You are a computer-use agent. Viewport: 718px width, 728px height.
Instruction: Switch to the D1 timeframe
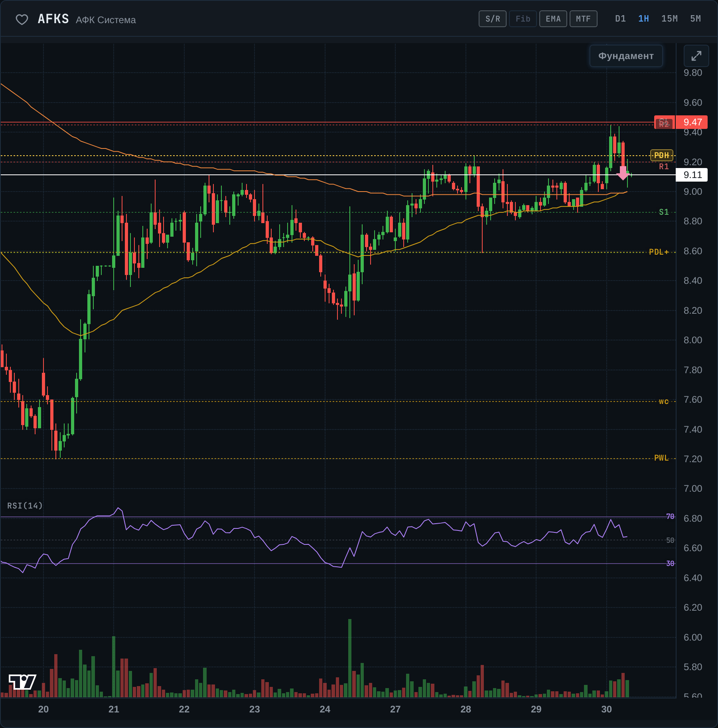[x=621, y=19]
